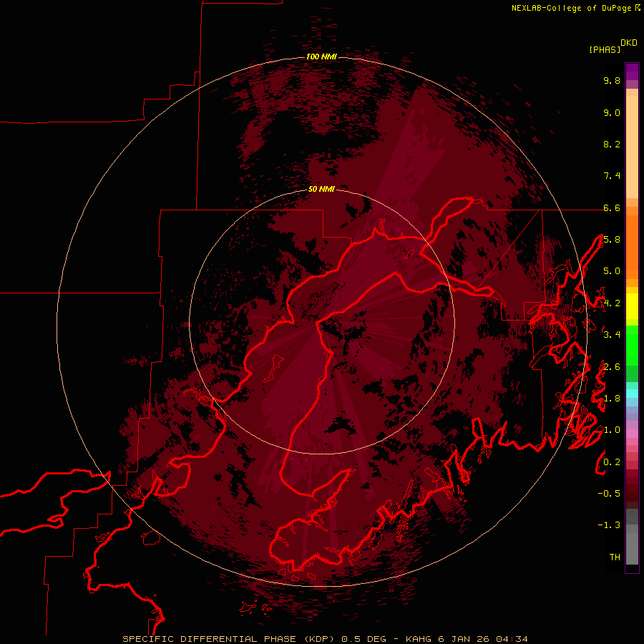Select the 5.8 value on the color scale

point(612,240)
